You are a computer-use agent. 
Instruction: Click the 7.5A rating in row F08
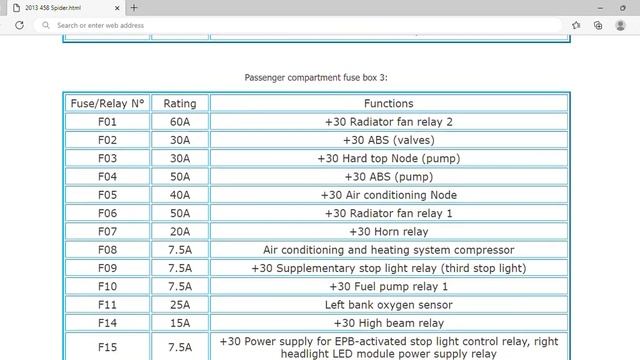click(180, 250)
